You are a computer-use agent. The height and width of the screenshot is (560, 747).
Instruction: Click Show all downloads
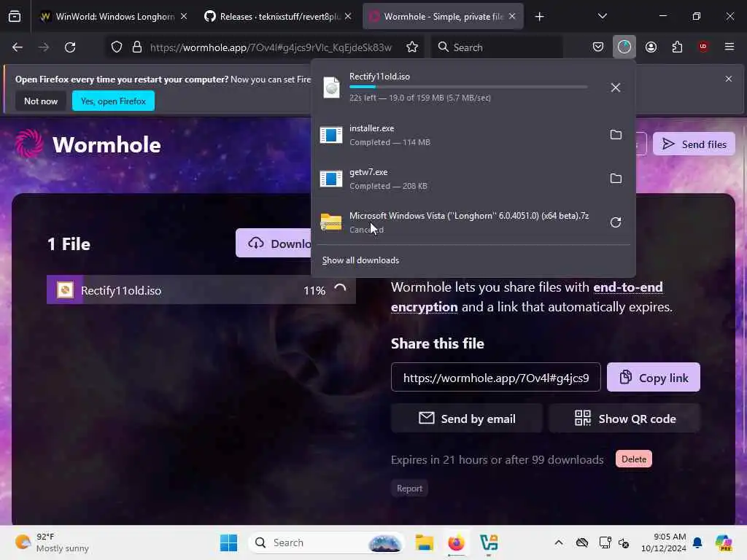pos(360,260)
